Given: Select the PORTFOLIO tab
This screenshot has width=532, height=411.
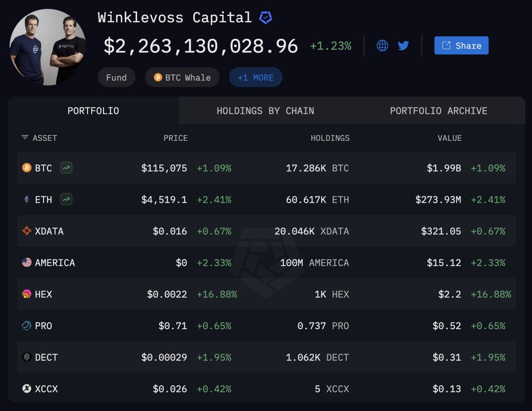Looking at the screenshot, I should coord(93,111).
